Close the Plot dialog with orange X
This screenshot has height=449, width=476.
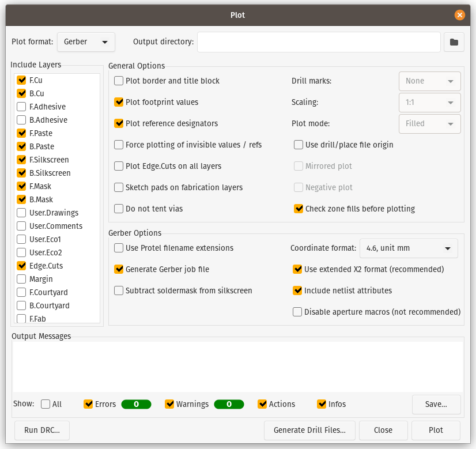(x=459, y=15)
